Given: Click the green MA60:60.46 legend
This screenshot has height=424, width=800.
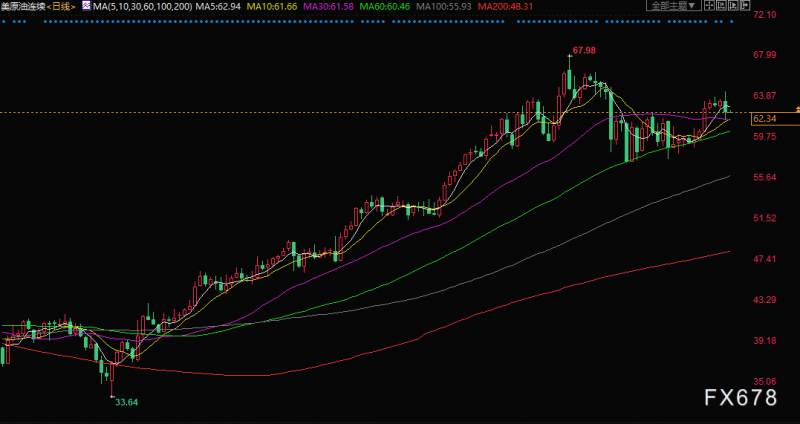Looking at the screenshot, I should (385, 7).
